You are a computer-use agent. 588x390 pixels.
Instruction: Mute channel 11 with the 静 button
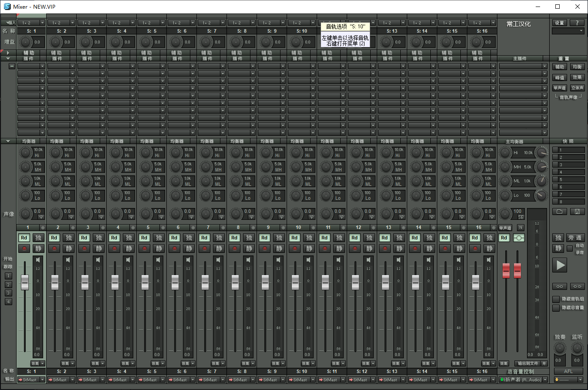(x=339, y=249)
